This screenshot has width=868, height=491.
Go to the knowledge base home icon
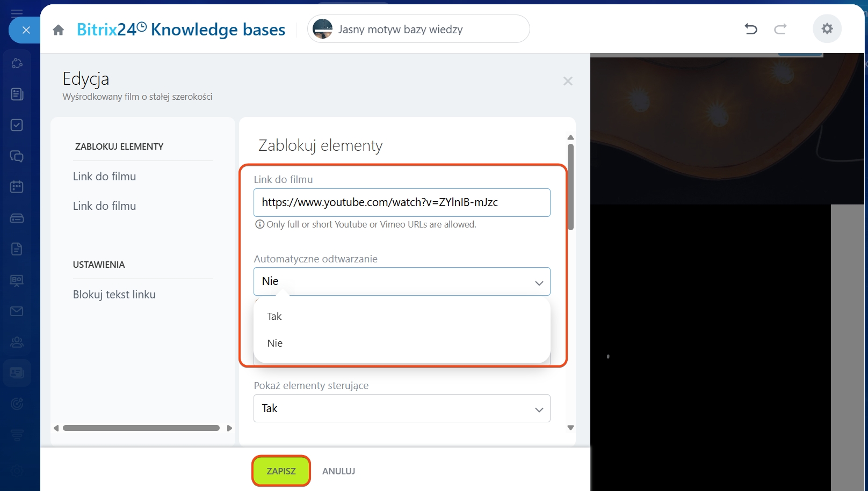(x=59, y=30)
